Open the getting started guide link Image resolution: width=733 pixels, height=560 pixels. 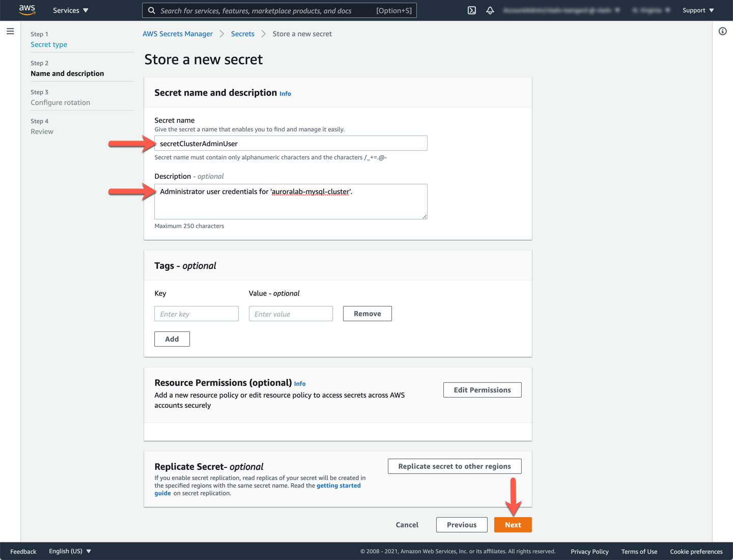click(339, 486)
